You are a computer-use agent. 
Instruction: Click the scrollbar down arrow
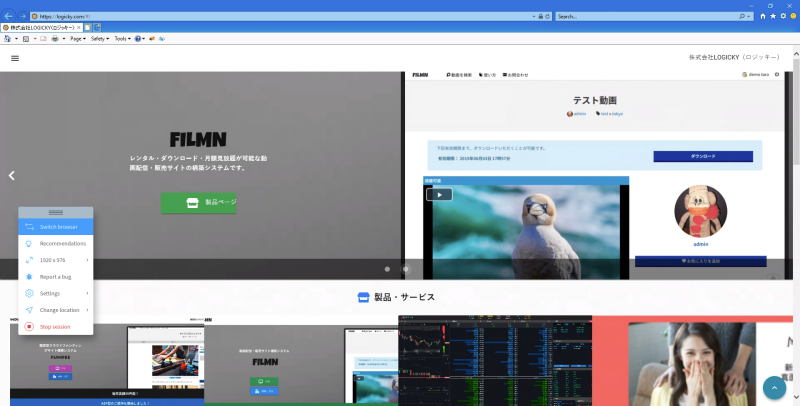tap(796, 397)
